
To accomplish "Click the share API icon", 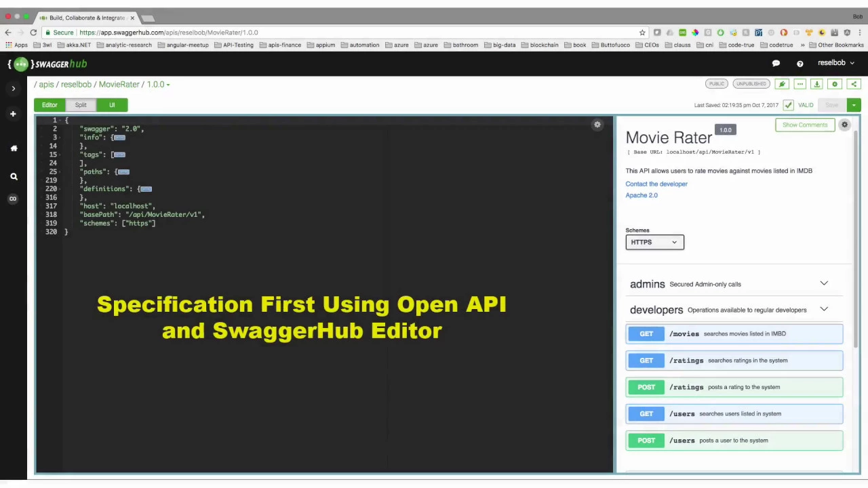I will point(854,84).
